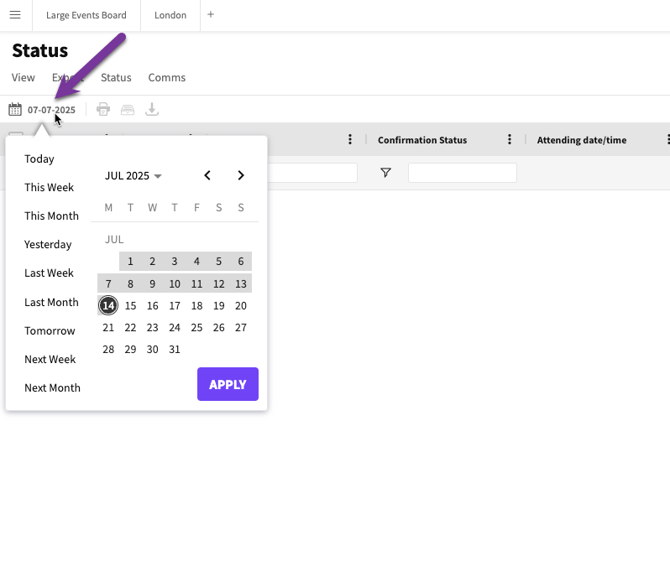670x582 pixels.
Task: Open the JUL 2025 month dropdown
Action: (x=133, y=176)
